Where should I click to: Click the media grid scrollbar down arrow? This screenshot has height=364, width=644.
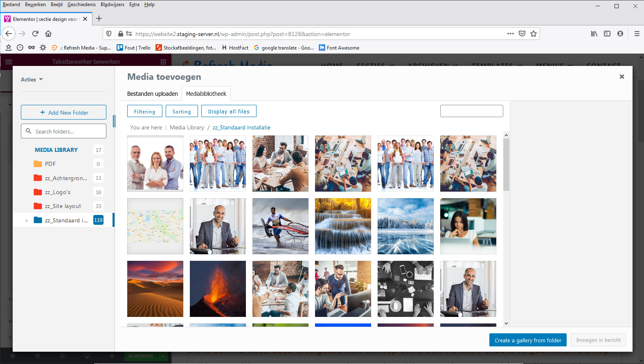(506, 323)
